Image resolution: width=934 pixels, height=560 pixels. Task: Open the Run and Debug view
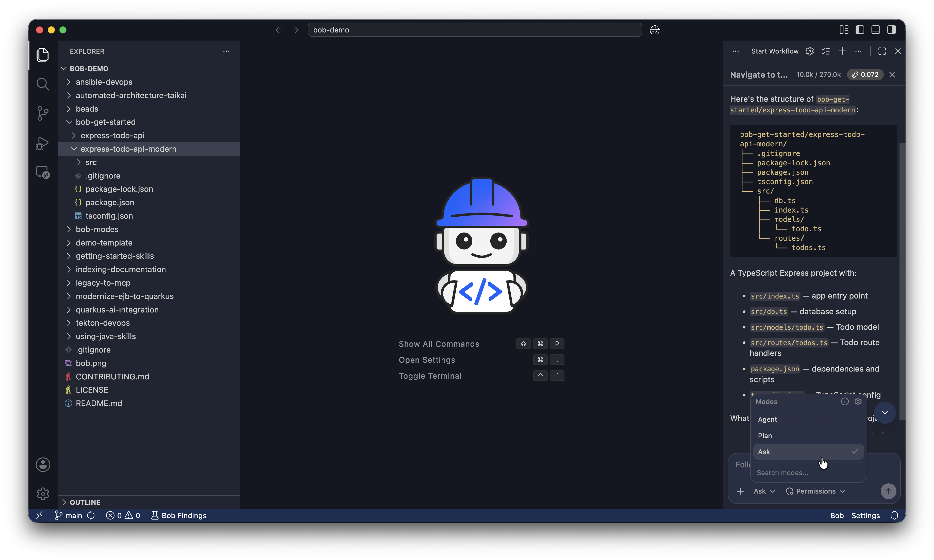coord(43,143)
